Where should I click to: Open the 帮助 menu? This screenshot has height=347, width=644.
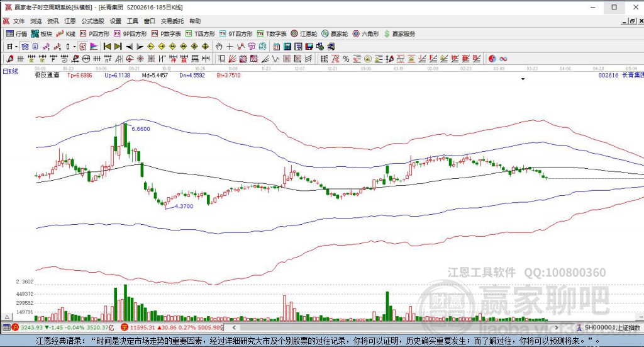[x=195, y=21]
